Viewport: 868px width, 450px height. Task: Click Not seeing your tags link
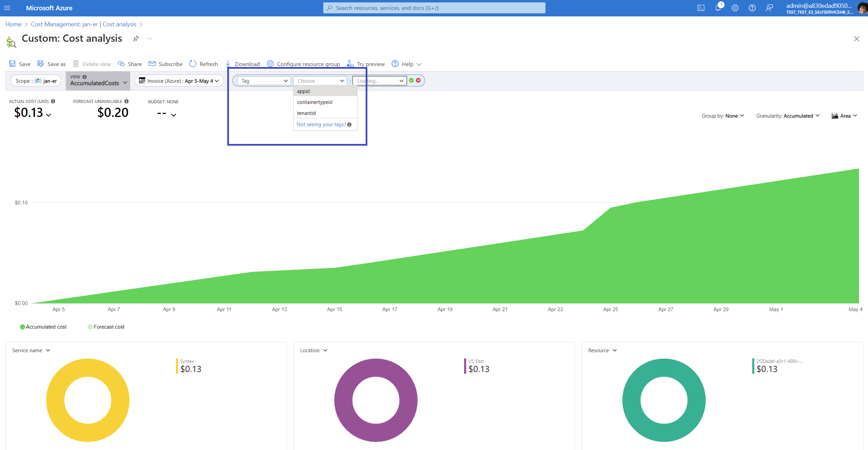tap(321, 124)
